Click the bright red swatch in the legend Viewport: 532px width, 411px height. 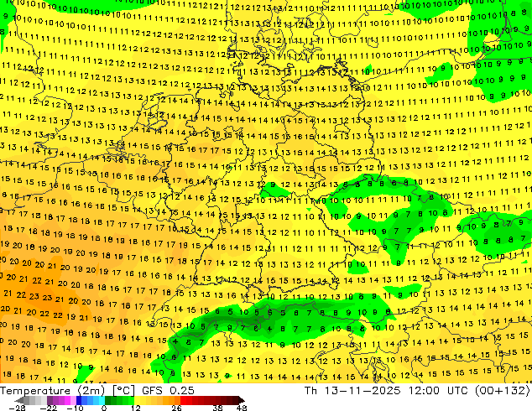point(183,400)
